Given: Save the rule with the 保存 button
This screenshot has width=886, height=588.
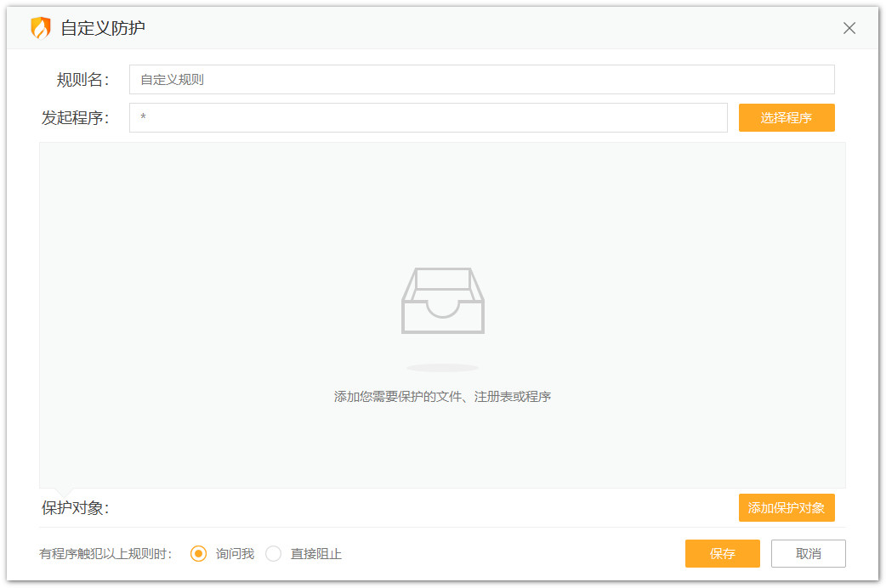Looking at the screenshot, I should tap(722, 553).
